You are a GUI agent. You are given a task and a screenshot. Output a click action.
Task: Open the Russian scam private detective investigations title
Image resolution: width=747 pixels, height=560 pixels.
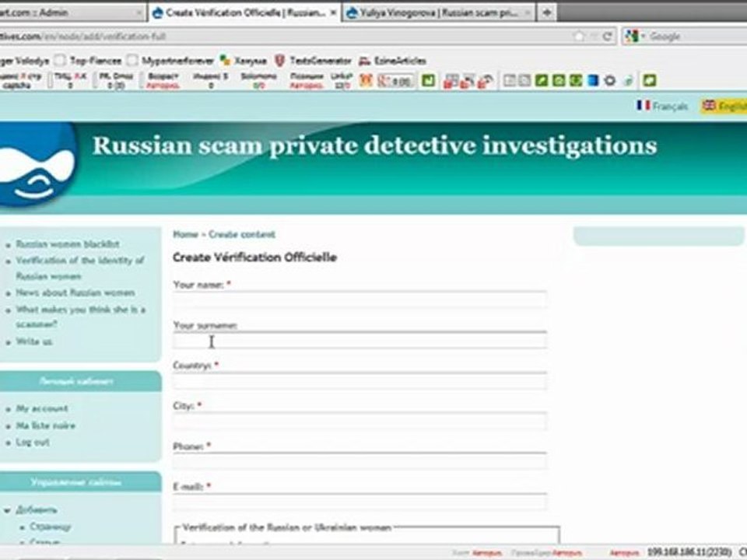coord(374,145)
